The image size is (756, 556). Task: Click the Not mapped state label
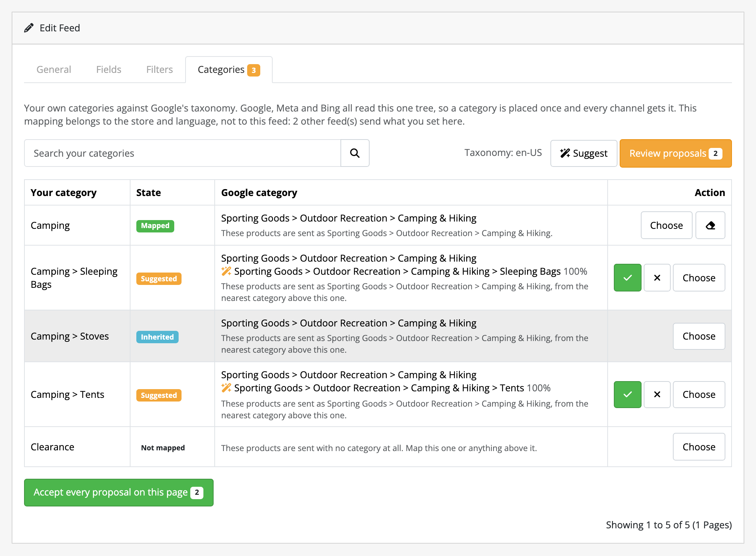tap(163, 448)
